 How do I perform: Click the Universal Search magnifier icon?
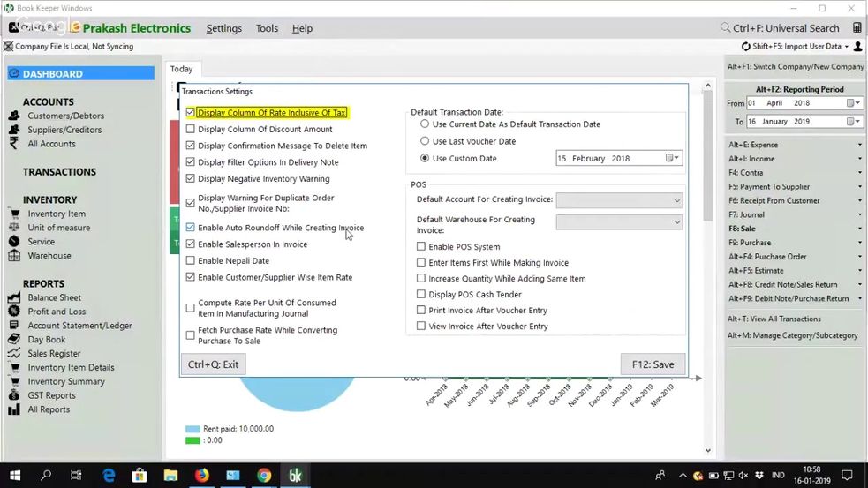click(725, 28)
